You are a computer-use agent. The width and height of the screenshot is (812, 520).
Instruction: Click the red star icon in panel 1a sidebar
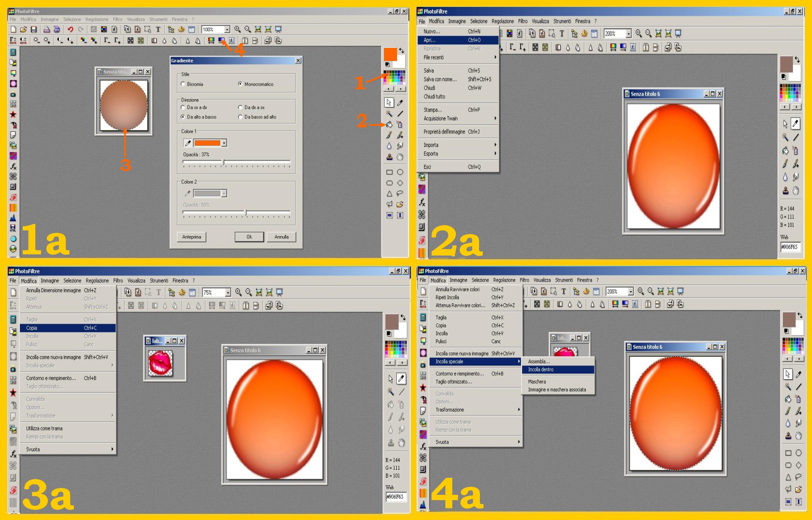click(13, 114)
